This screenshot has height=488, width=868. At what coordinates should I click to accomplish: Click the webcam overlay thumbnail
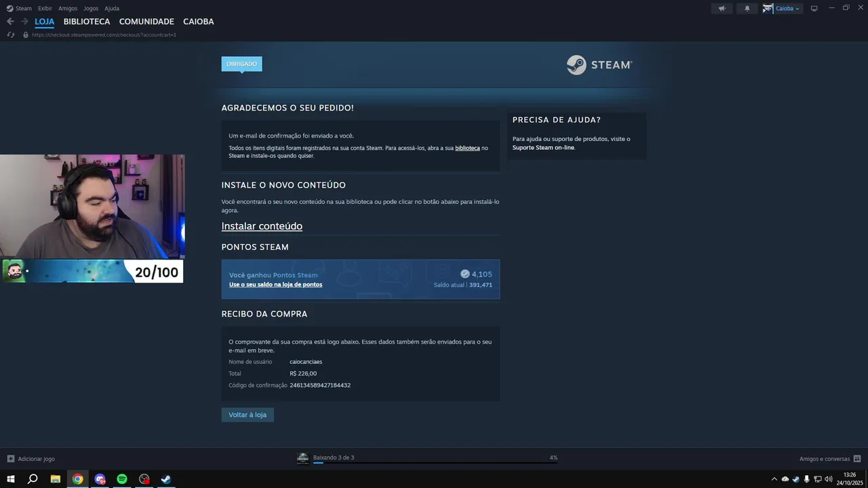click(x=92, y=207)
